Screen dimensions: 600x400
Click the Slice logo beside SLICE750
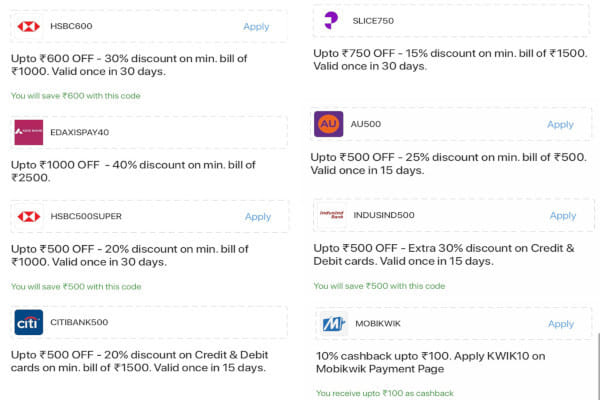331,21
